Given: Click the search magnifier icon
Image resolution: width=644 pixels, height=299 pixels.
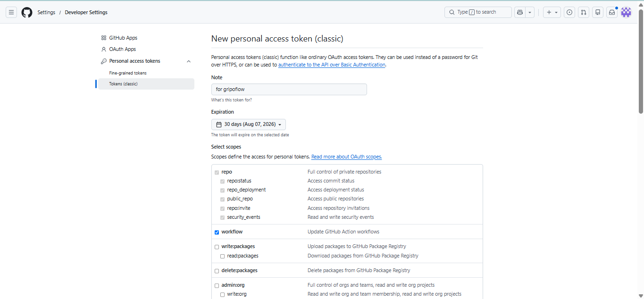Looking at the screenshot, I should click(x=452, y=12).
